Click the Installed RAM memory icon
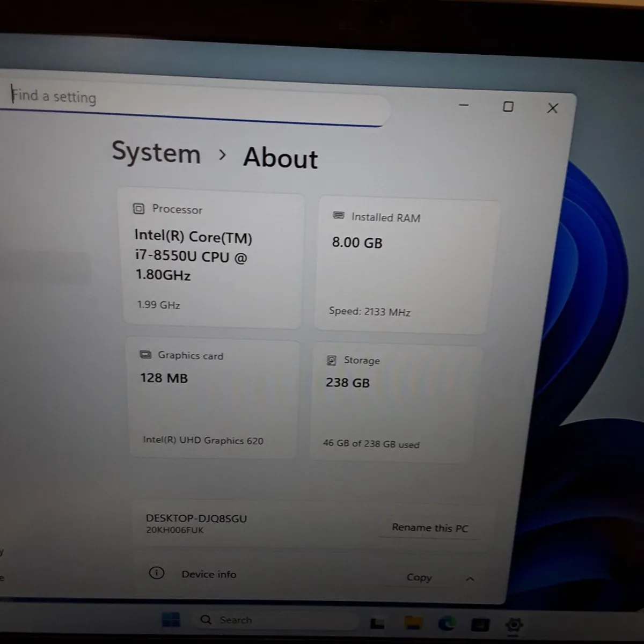 pos(339,215)
